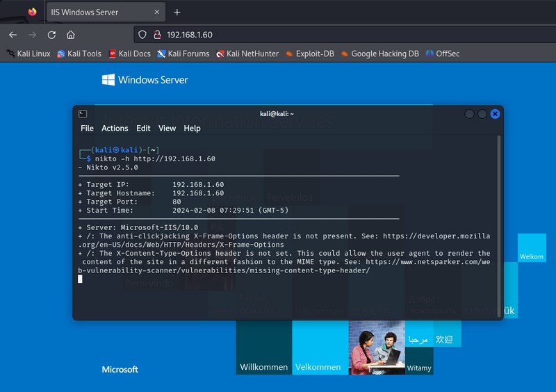Open the Kali NetHunter bookmark
This screenshot has width=556, height=392.
coord(247,54)
